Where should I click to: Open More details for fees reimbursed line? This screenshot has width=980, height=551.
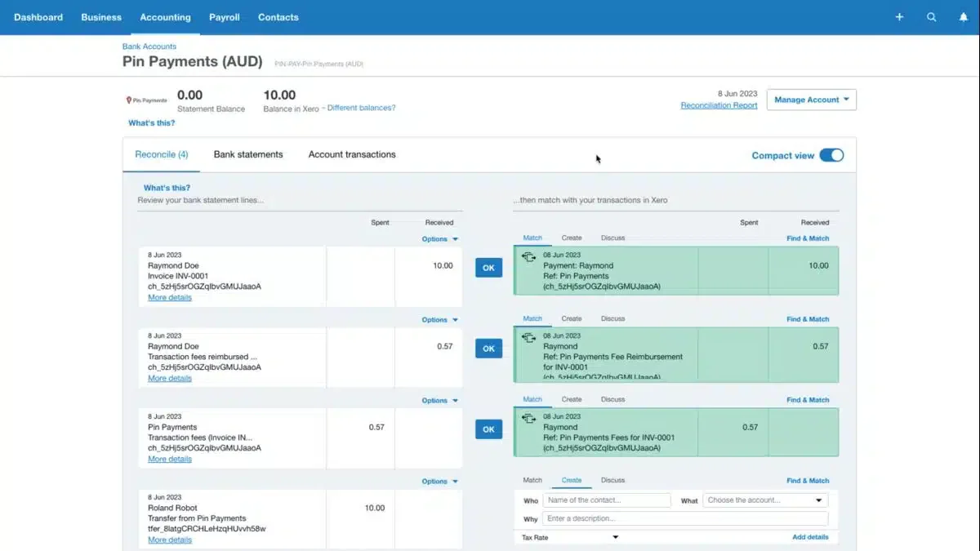(170, 379)
